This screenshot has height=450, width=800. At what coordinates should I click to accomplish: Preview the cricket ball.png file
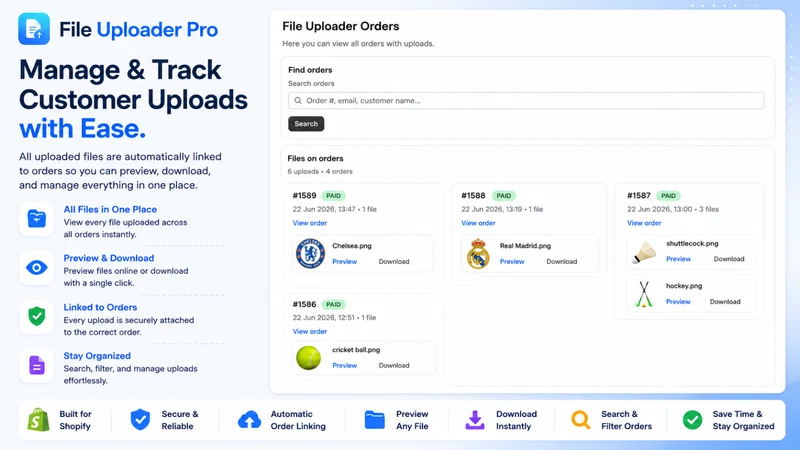[x=344, y=365]
